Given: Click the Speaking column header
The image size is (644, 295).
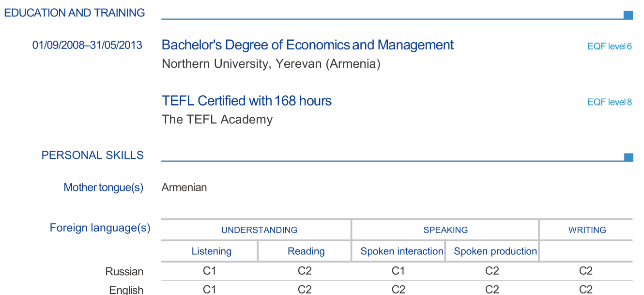Looking at the screenshot, I should click(x=445, y=230).
